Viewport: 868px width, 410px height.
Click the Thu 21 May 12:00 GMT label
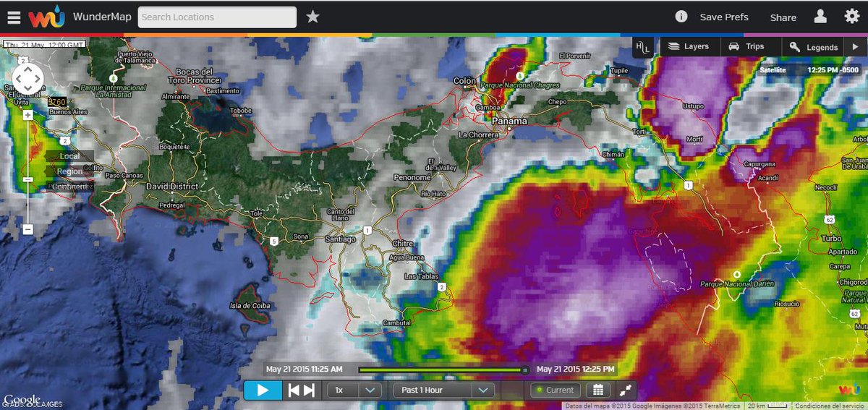[x=45, y=44]
